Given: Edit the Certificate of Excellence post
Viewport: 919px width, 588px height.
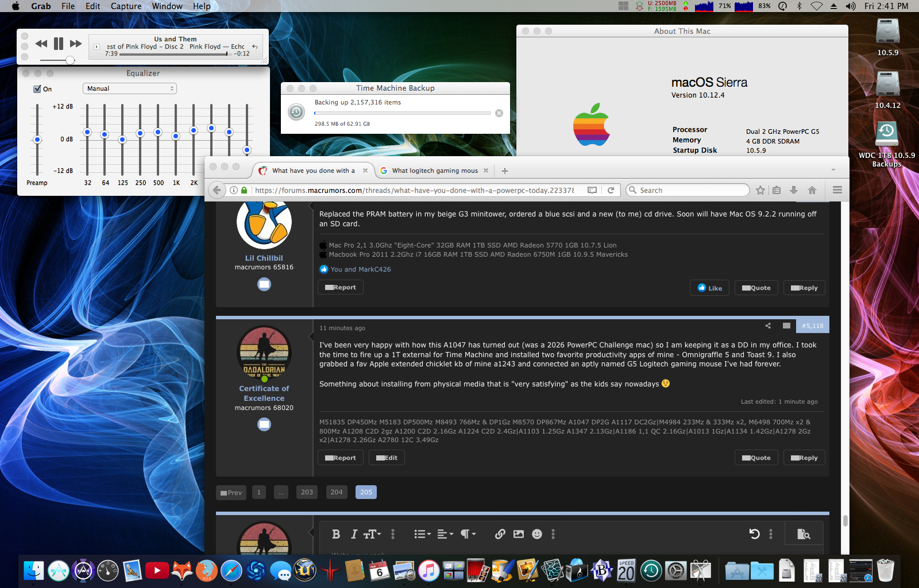Looking at the screenshot, I should (387, 458).
